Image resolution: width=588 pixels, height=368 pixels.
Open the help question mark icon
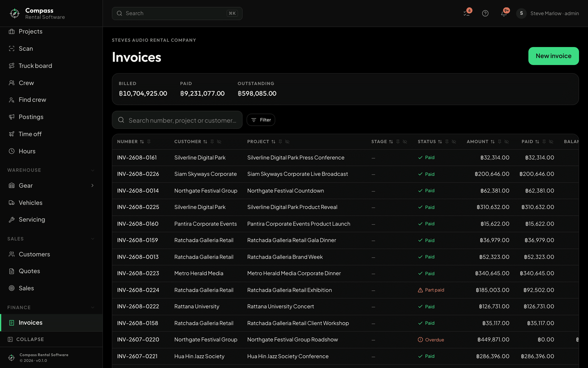coord(485,13)
